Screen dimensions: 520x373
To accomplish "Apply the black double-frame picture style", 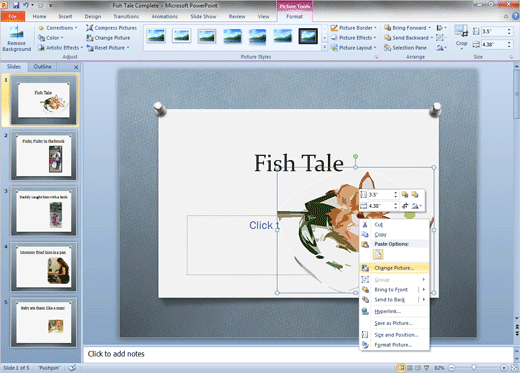I will tap(308, 36).
